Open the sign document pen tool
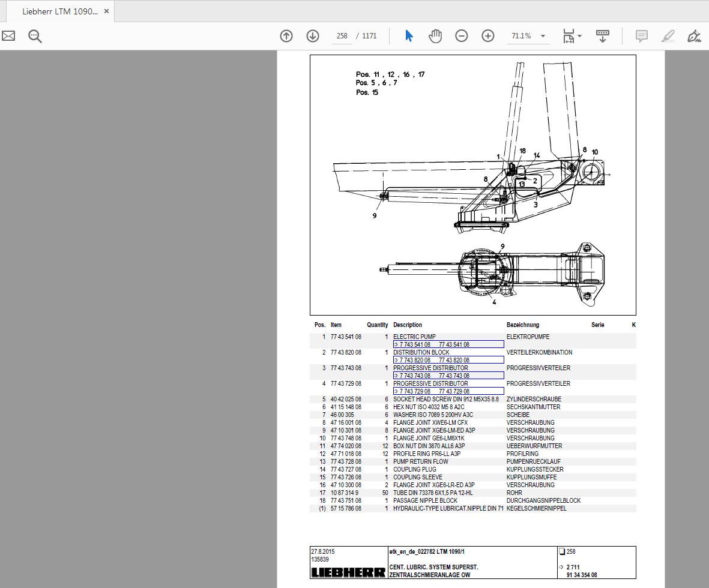 pyautogui.click(x=694, y=36)
